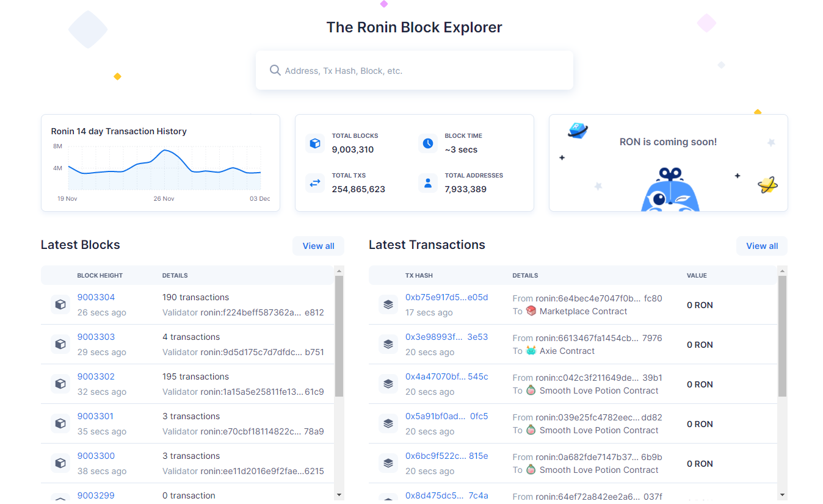Screen dimensions: 823x504
Task: Open the Marketplace Contract link
Action: 583,311
